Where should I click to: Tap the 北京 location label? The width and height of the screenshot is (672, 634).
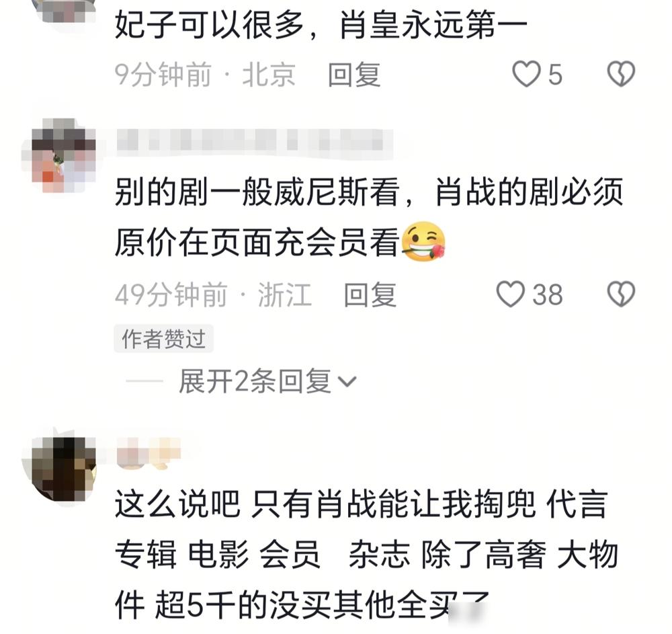269,75
